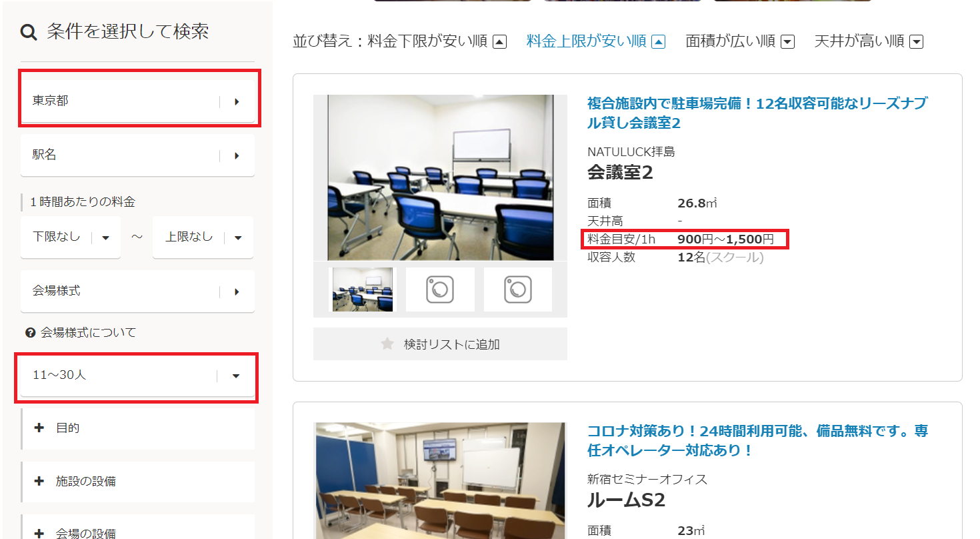Click the down arrow icon next to 天井が高い順
The image size is (980, 539).
click(917, 42)
